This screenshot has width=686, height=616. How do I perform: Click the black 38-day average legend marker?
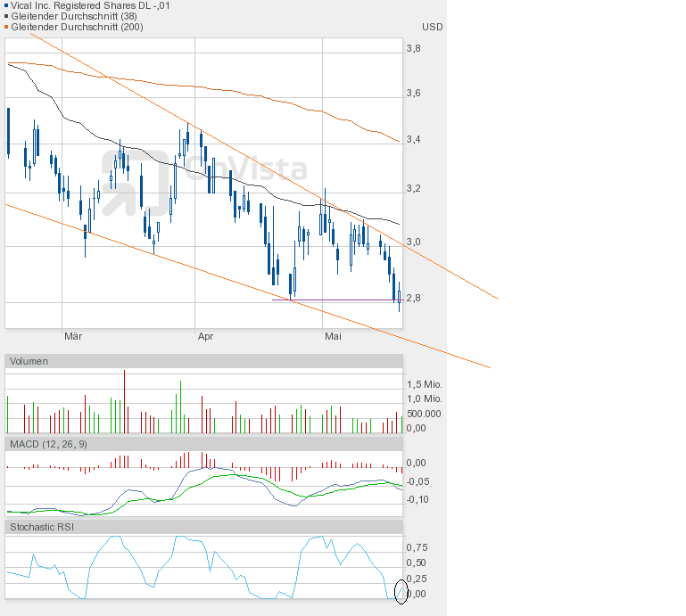click(x=8, y=16)
